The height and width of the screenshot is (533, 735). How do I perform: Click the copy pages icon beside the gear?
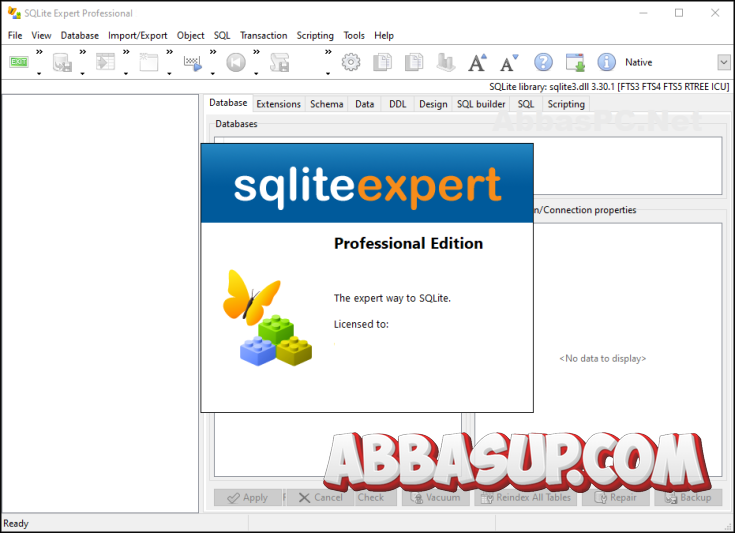click(382, 62)
